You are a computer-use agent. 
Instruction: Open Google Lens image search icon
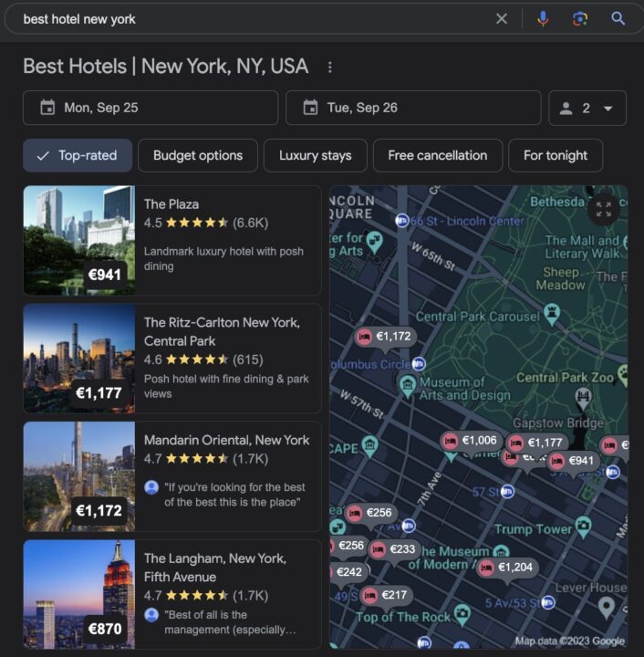580,19
